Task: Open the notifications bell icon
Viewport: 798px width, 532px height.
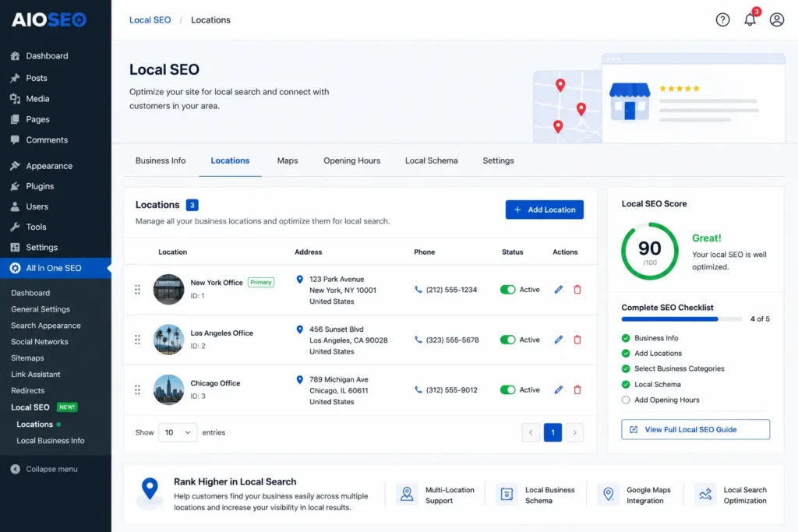Action: (750, 19)
